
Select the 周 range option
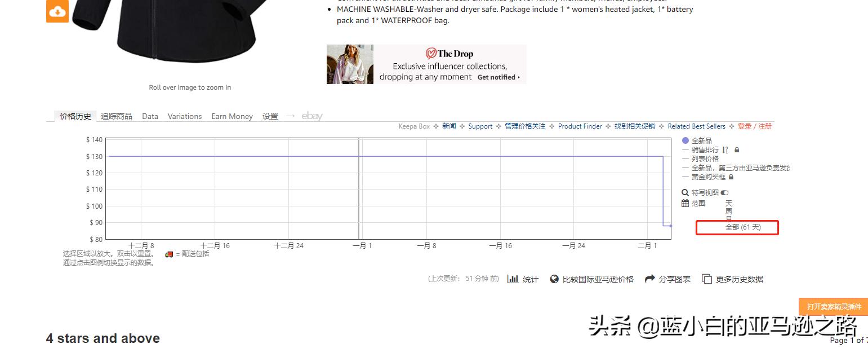coord(728,210)
